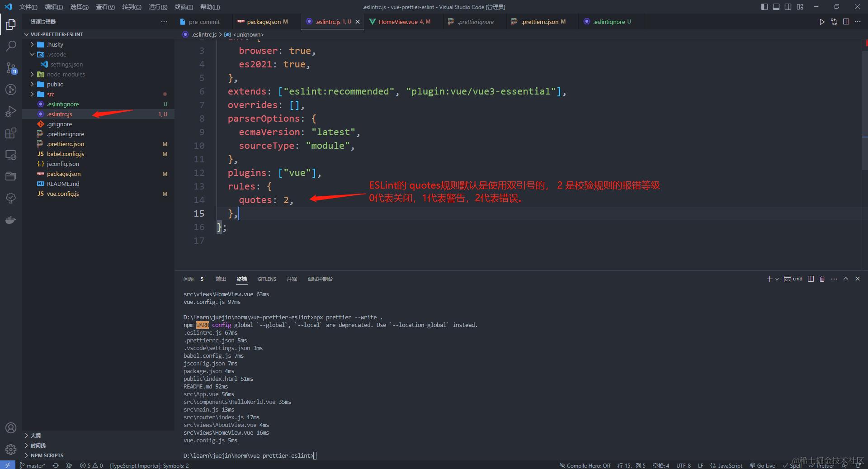This screenshot has height=469, width=868.
Task: Change the 空格: 4 indentation setting
Action: (x=661, y=465)
